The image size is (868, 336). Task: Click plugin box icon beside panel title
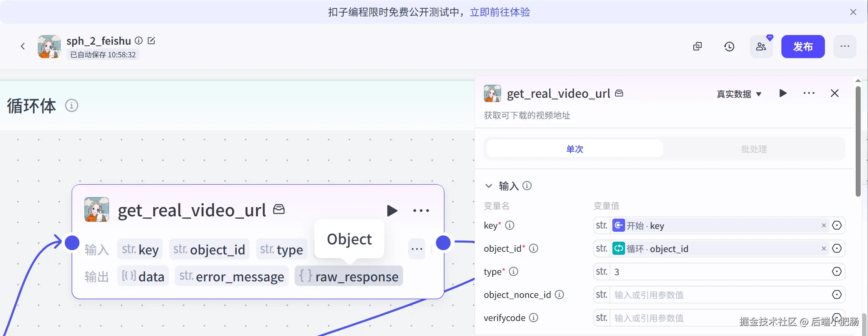pos(619,93)
